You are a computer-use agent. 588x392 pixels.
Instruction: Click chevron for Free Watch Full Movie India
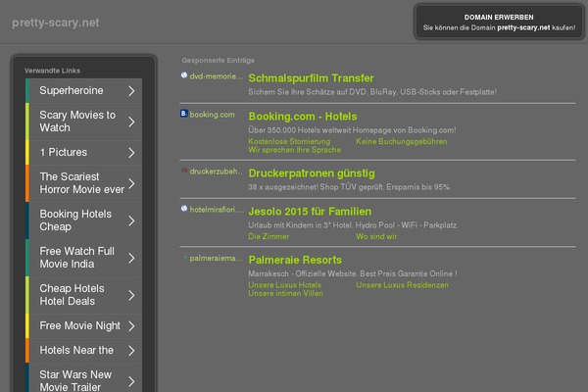[x=131, y=258]
